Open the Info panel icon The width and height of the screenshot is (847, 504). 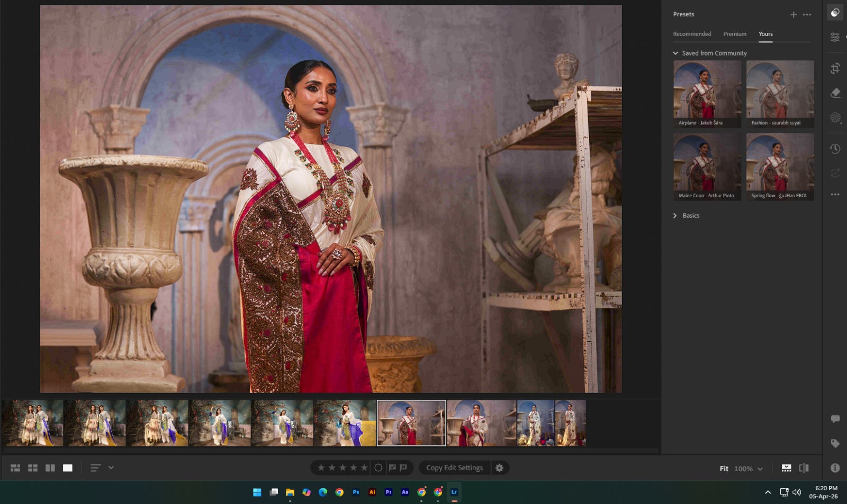(835, 468)
